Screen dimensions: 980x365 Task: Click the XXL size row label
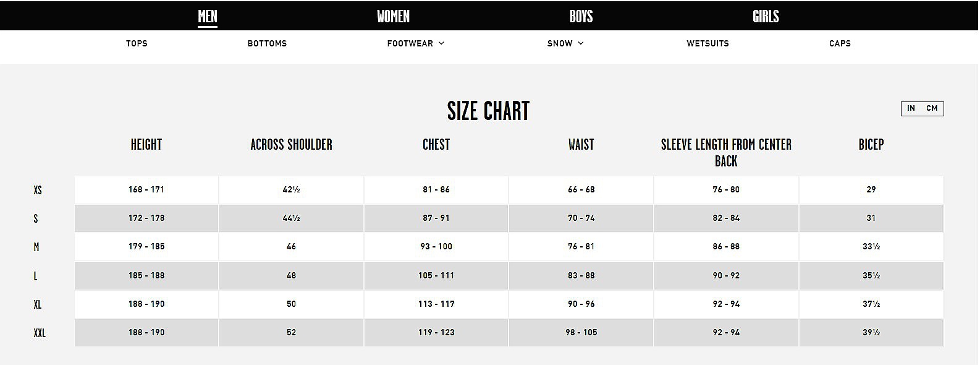(x=40, y=333)
